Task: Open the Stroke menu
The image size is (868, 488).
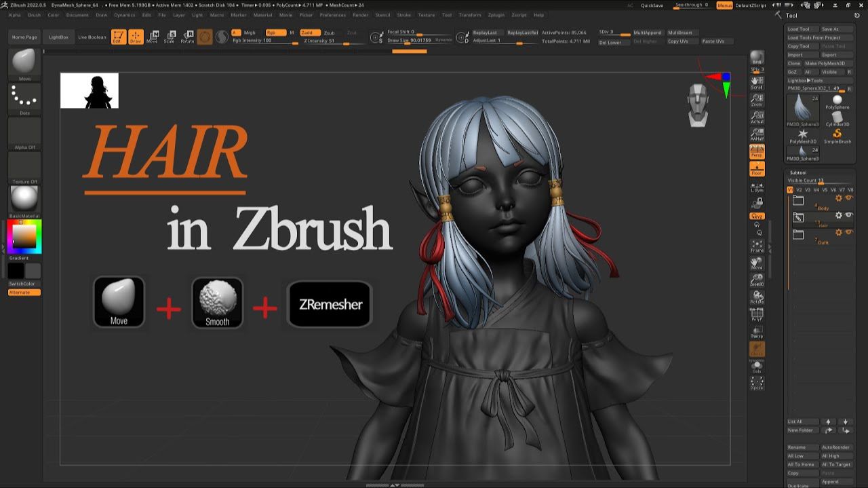Action: pos(403,15)
